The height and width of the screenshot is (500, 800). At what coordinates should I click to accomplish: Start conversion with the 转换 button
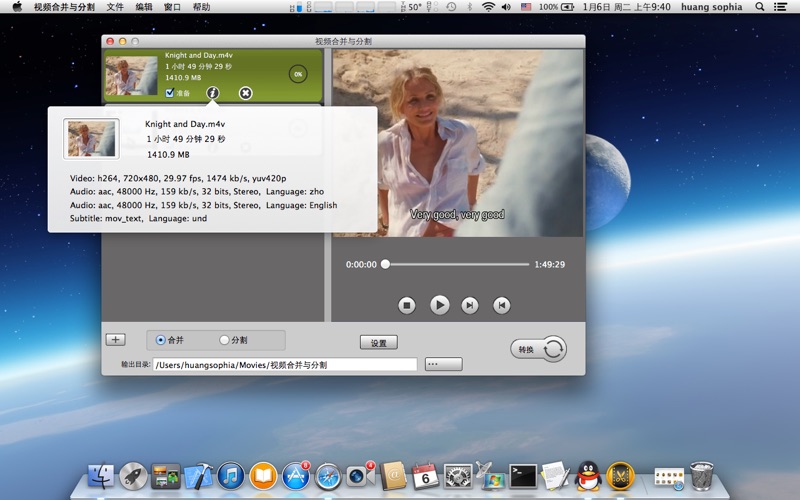538,349
